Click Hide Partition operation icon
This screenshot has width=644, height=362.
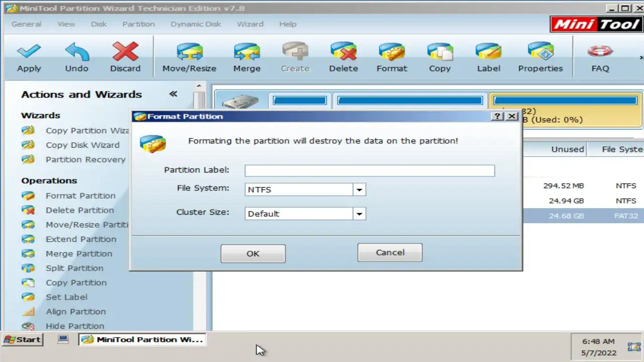[x=28, y=326]
